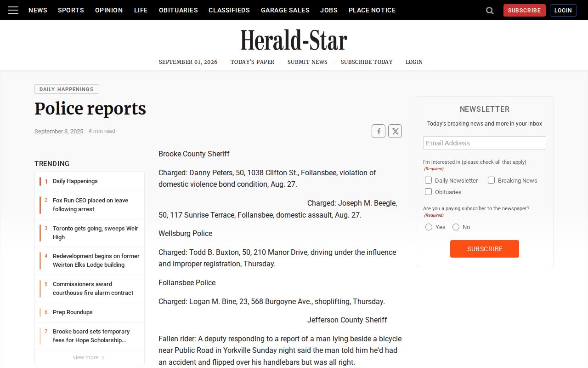Go to Obituaries in top navigation
588x368 pixels.
178,10
